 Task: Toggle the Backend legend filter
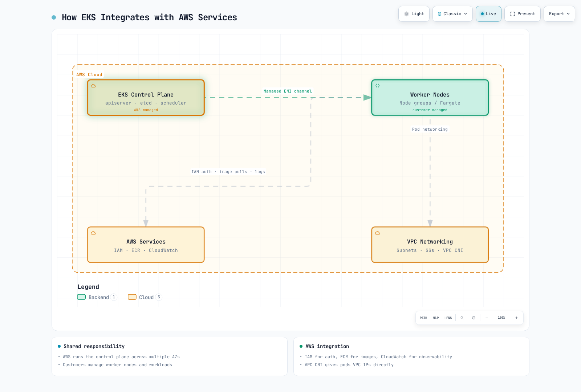[97, 297]
